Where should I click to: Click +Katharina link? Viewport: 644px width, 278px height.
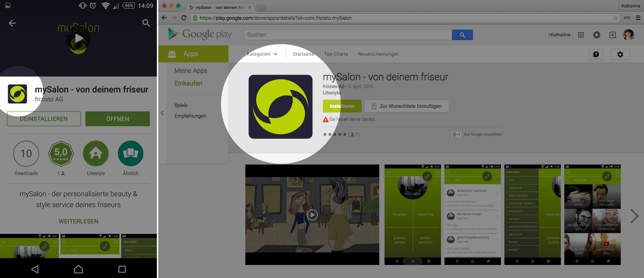[x=559, y=35]
